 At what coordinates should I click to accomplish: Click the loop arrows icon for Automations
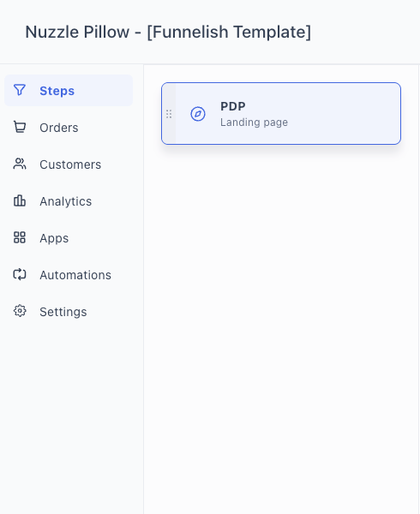[20, 274]
